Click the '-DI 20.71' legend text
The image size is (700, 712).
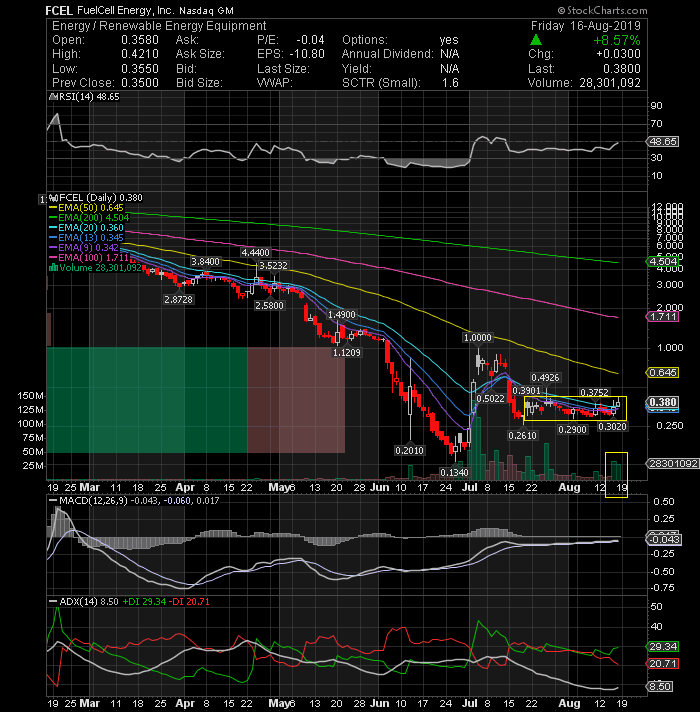(189, 602)
